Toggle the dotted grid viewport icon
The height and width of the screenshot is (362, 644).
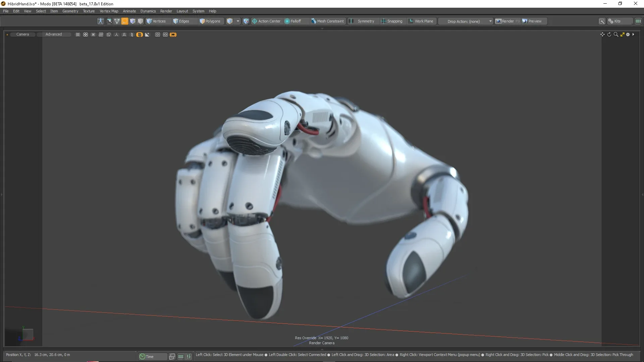pyautogui.click(x=78, y=35)
